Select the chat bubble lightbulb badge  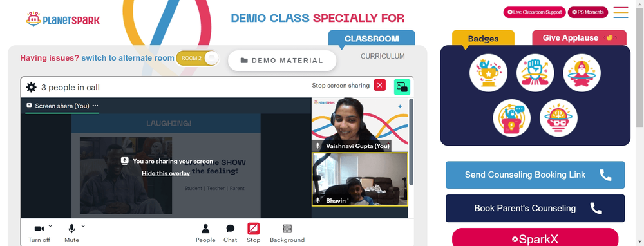coord(512,118)
